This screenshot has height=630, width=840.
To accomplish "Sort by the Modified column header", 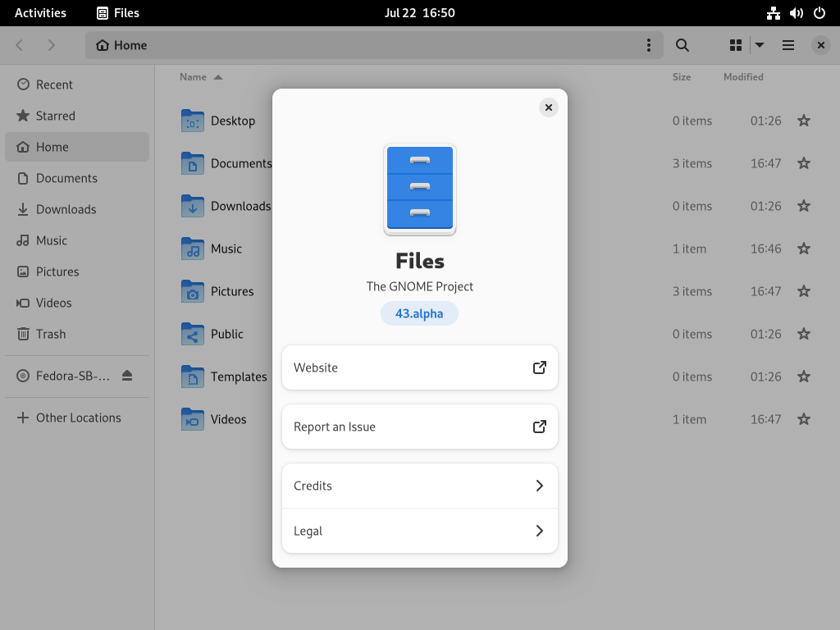I will coord(743,77).
